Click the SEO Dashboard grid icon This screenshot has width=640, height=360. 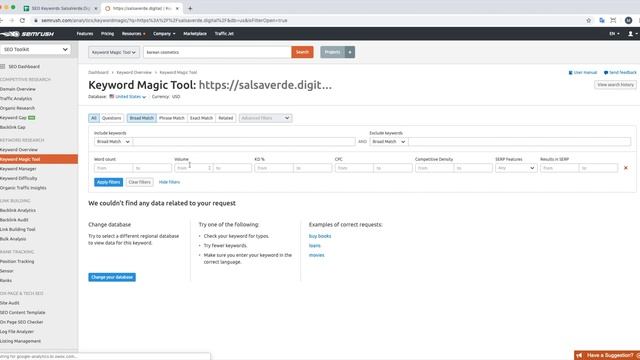click(3, 67)
